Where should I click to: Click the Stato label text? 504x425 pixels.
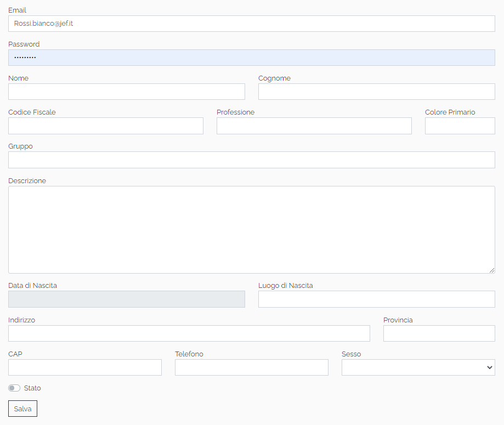(x=32, y=388)
